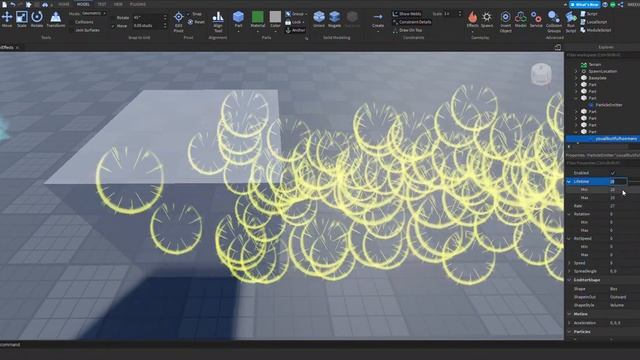
Task: Click the undo arrow icon
Action: pos(13,4)
